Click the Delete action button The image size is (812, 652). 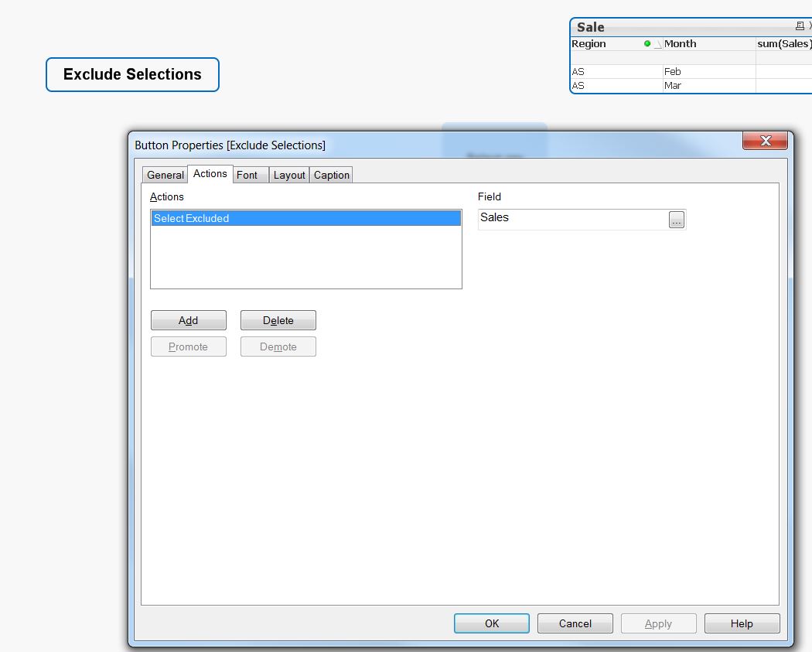tap(278, 320)
